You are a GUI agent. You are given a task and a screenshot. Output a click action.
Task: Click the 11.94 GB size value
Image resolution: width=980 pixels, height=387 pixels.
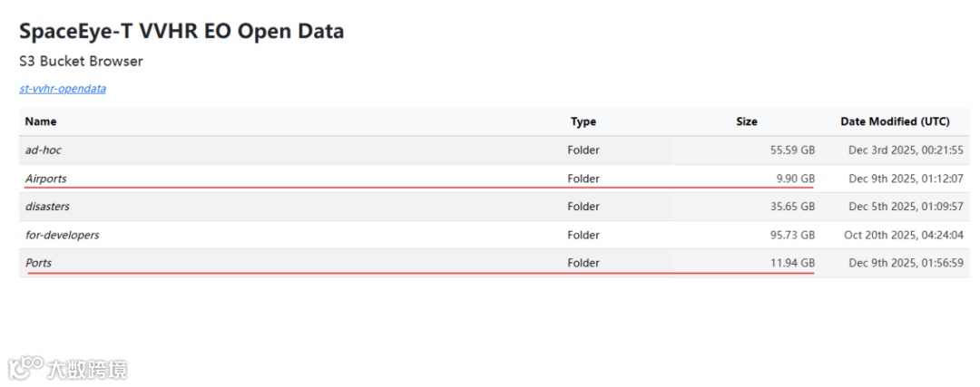[x=792, y=263]
